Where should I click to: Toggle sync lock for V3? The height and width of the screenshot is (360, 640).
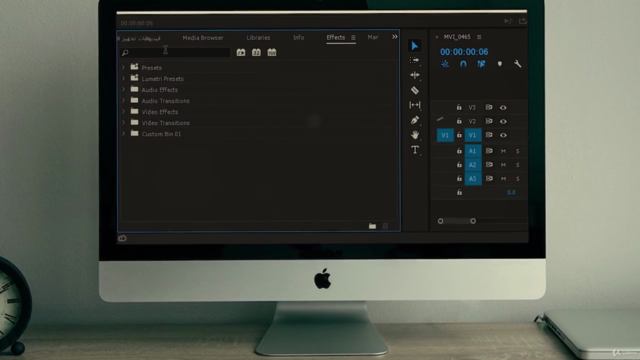click(489, 107)
